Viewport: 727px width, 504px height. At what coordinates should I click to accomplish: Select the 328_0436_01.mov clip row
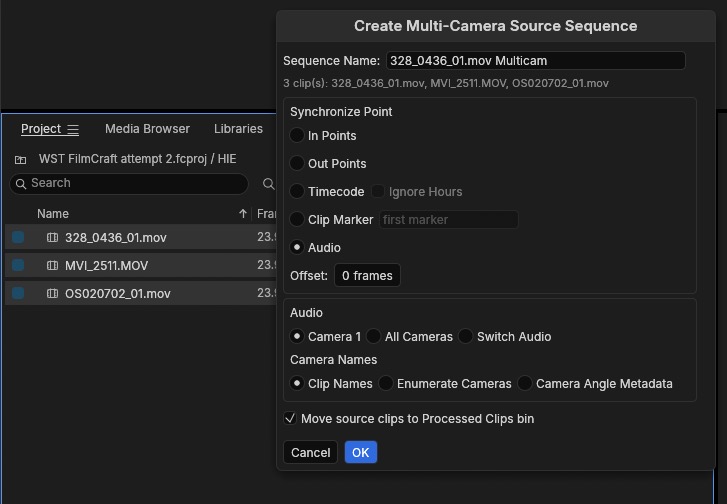(x=141, y=237)
